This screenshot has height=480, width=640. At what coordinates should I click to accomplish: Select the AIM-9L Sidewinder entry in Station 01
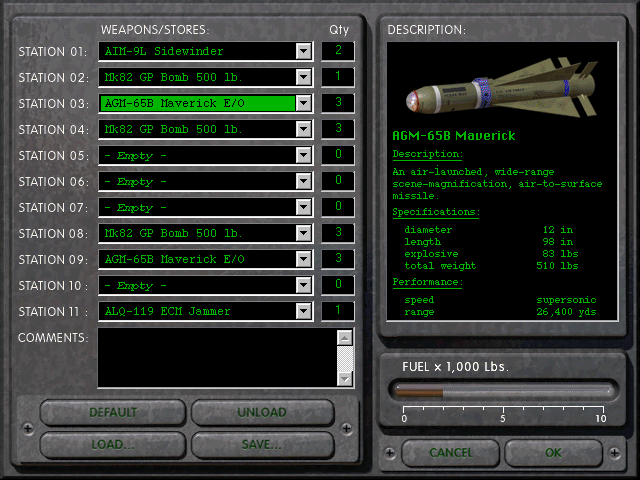(198, 51)
